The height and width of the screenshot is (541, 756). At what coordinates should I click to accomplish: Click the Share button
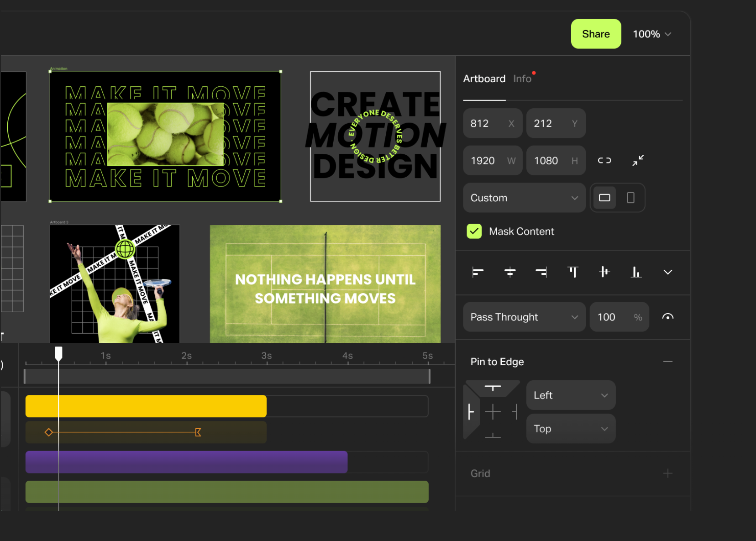(596, 33)
